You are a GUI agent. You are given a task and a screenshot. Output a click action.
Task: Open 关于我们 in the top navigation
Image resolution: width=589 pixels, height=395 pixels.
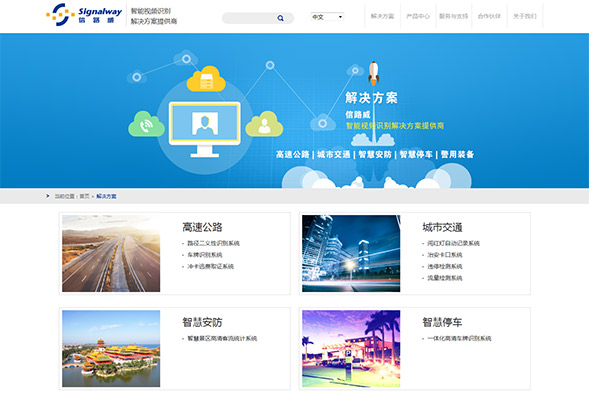pyautogui.click(x=525, y=16)
